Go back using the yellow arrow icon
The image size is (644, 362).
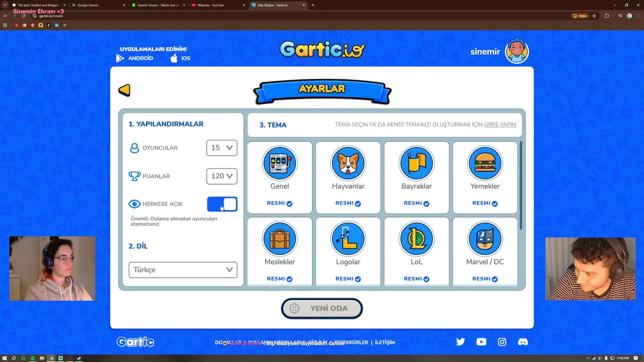pos(124,90)
